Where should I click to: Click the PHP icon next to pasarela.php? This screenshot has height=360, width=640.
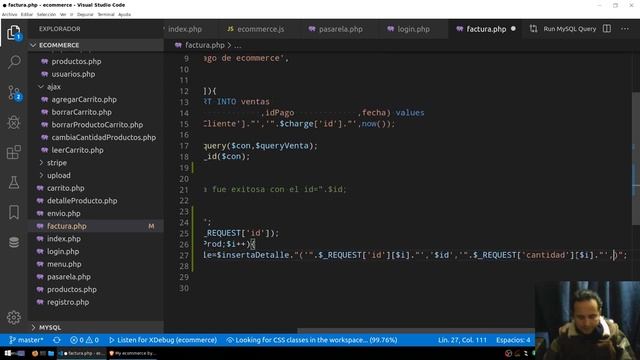click(312, 29)
